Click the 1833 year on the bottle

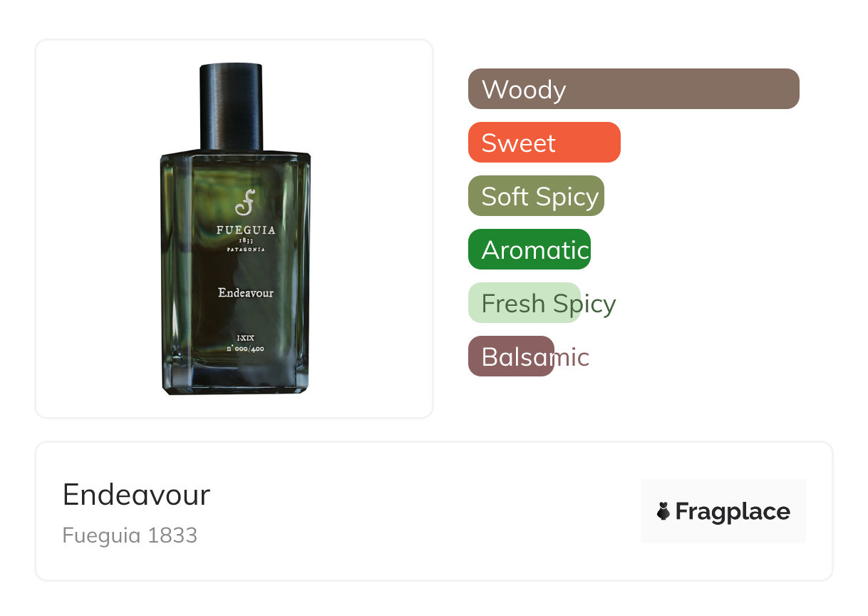coord(246,240)
